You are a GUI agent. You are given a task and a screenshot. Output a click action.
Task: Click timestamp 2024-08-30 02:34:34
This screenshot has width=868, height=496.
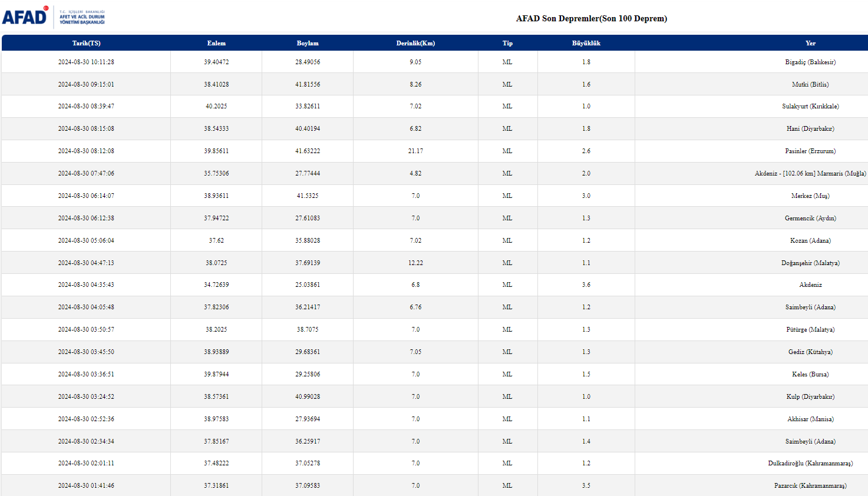(x=86, y=441)
